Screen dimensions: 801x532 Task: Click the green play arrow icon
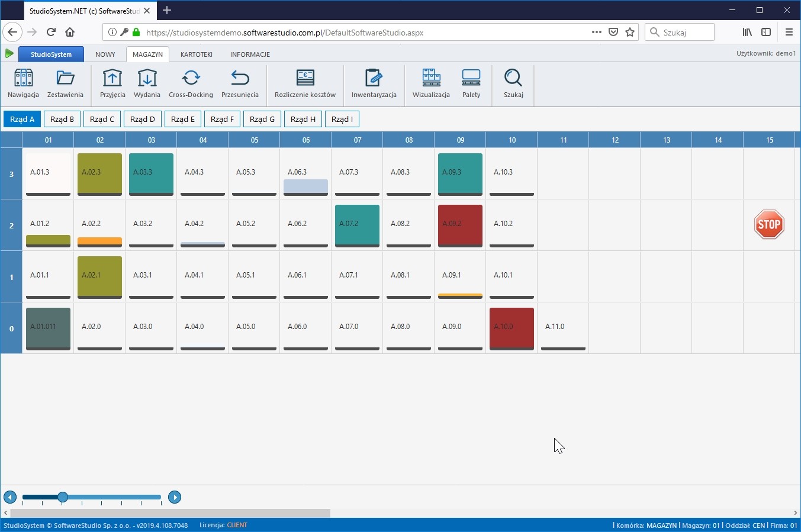(x=9, y=54)
